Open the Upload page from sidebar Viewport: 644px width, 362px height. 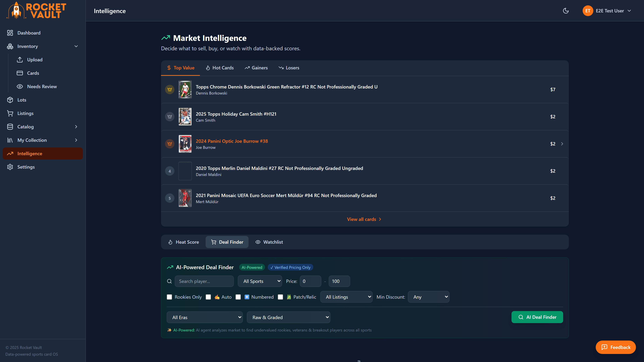click(35, 60)
